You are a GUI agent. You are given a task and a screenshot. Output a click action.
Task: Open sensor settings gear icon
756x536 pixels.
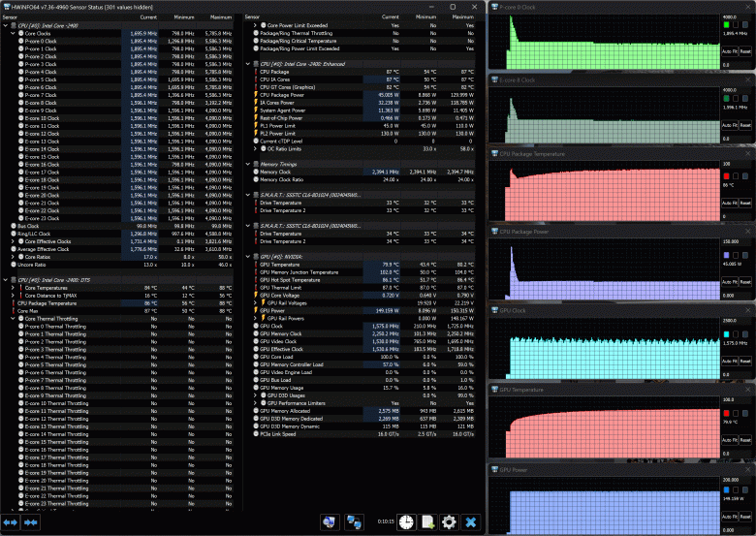click(449, 522)
